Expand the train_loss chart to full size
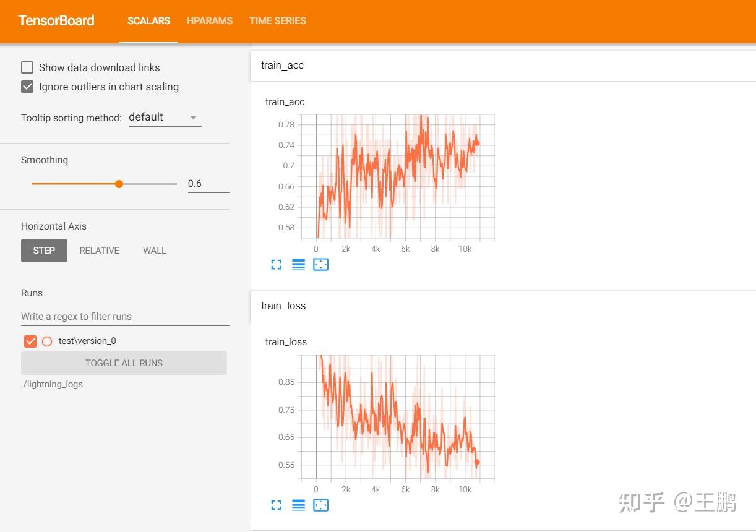This screenshot has width=756, height=532. tap(276, 505)
